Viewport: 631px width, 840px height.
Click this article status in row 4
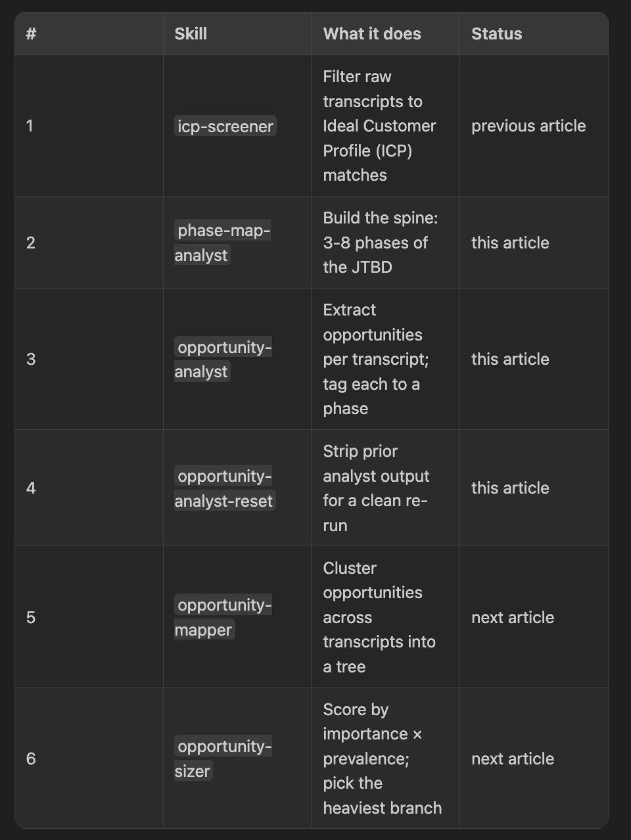[x=510, y=488]
